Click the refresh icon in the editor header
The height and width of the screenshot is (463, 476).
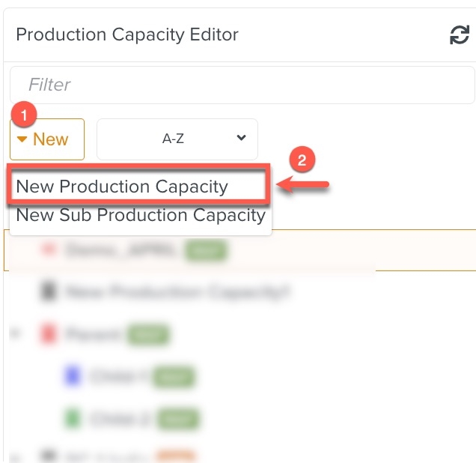(x=459, y=34)
